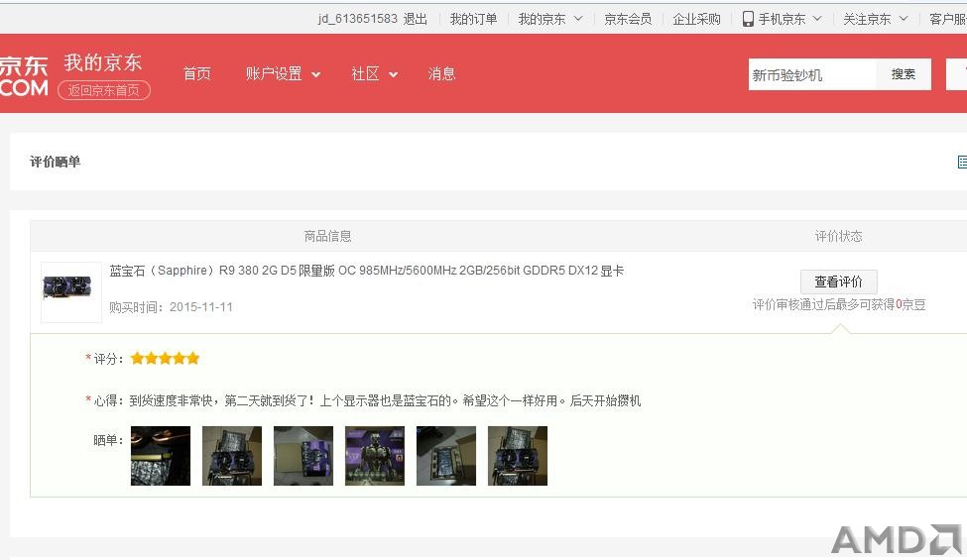The height and width of the screenshot is (560, 967).
Task: Go to the 首页 tab
Action: coord(196,74)
